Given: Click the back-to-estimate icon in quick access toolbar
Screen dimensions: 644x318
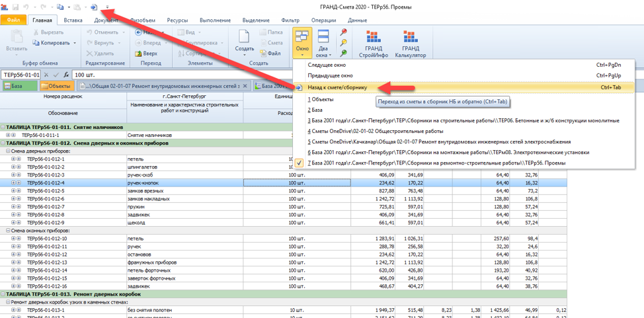Looking at the screenshot, I should [94, 7].
